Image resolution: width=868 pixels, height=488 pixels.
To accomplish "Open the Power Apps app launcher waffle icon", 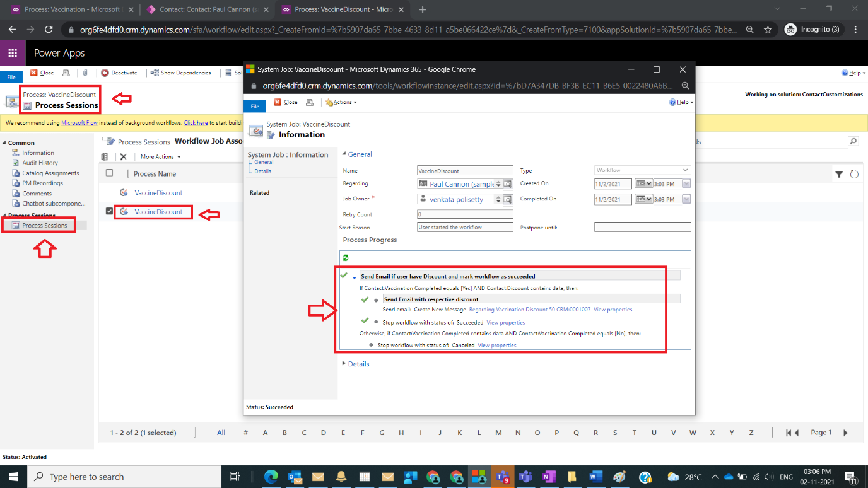I will point(12,53).
